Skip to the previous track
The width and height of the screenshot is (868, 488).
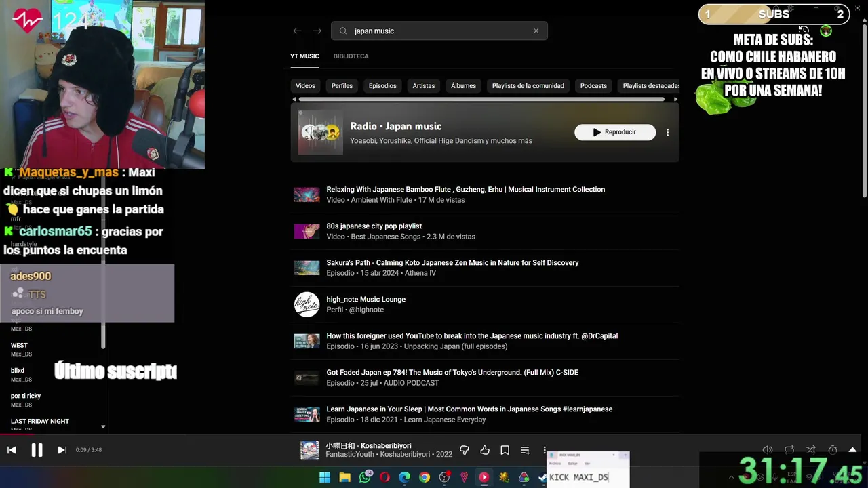[12, 450]
